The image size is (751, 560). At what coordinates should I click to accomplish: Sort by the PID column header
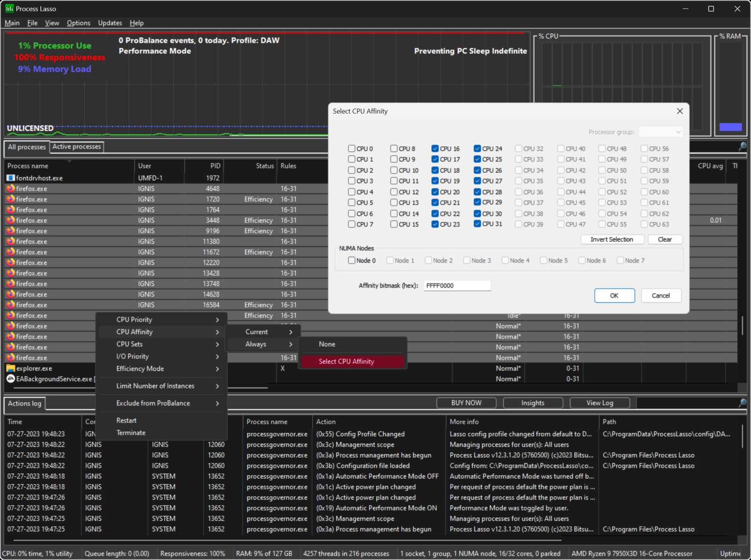tap(204, 166)
